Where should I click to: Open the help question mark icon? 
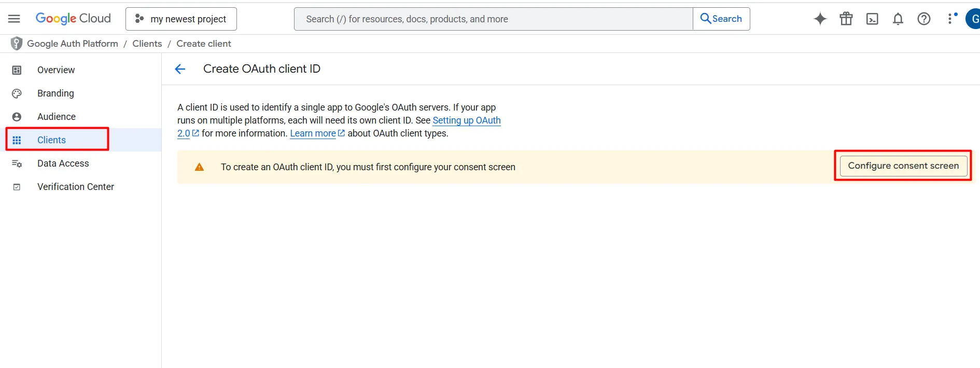pos(924,19)
